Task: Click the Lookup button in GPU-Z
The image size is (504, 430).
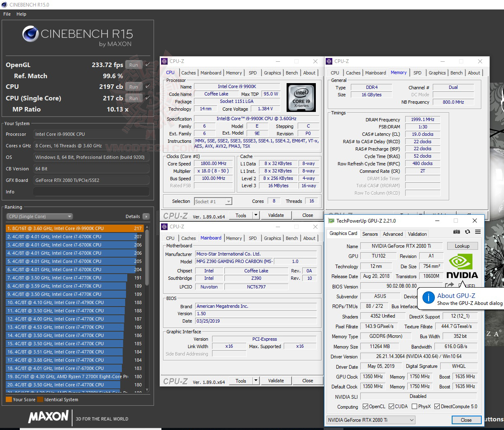Action: click(462, 246)
